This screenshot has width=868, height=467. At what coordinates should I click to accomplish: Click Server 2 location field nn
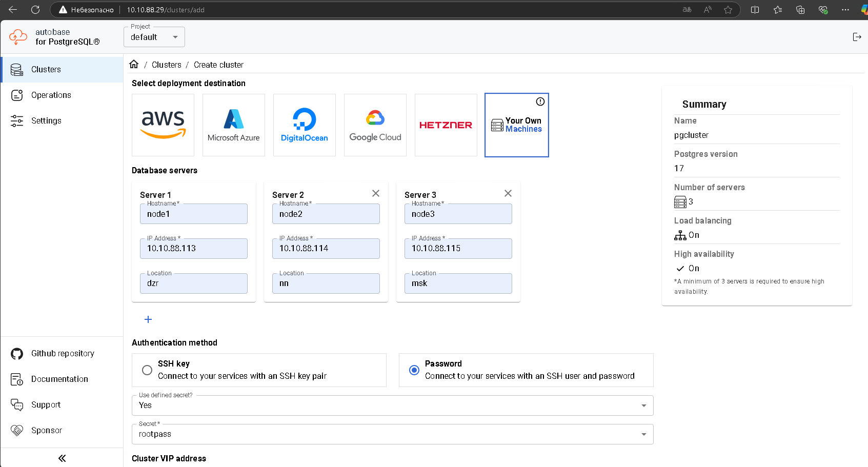tap(326, 283)
